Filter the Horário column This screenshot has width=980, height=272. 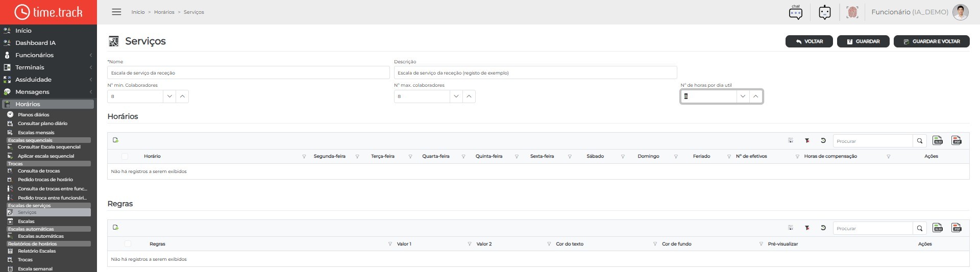point(304,157)
